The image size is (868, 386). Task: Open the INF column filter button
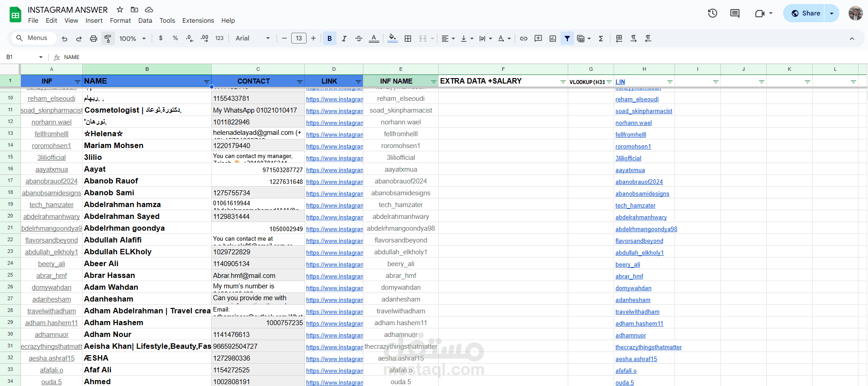coord(78,82)
